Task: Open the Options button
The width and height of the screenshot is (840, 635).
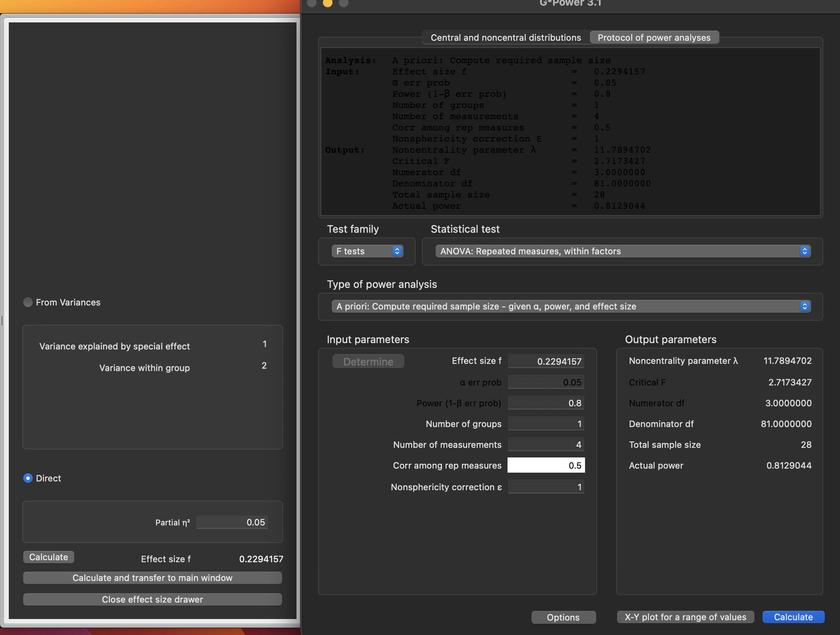Action: pos(563,617)
